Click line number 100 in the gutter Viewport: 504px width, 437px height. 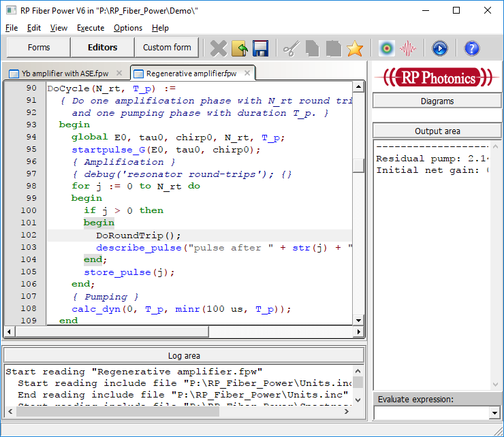29,210
